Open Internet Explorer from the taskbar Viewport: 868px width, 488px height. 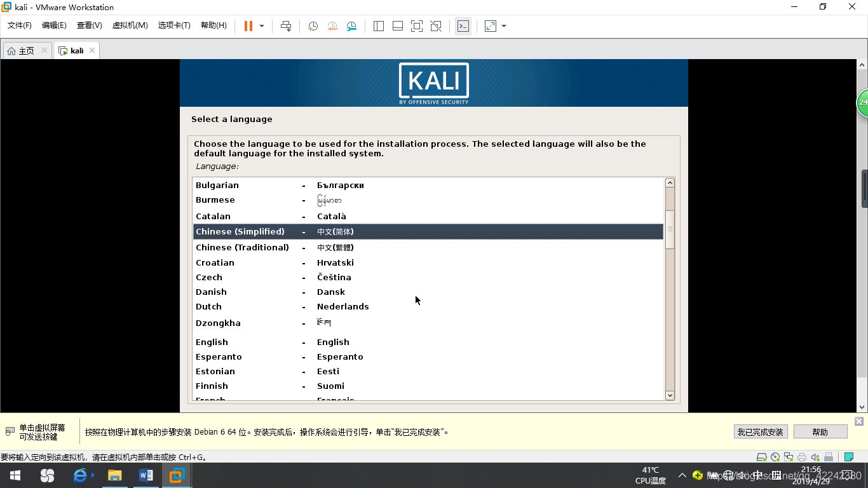[x=81, y=475]
